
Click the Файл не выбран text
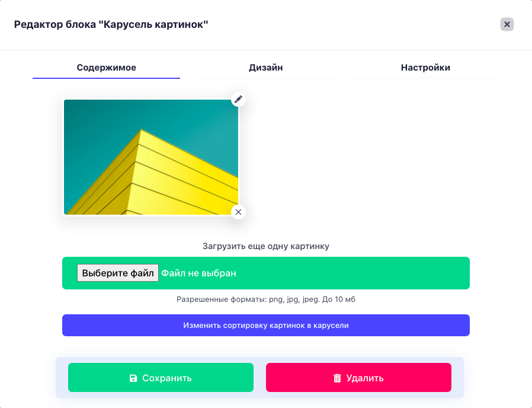point(198,273)
